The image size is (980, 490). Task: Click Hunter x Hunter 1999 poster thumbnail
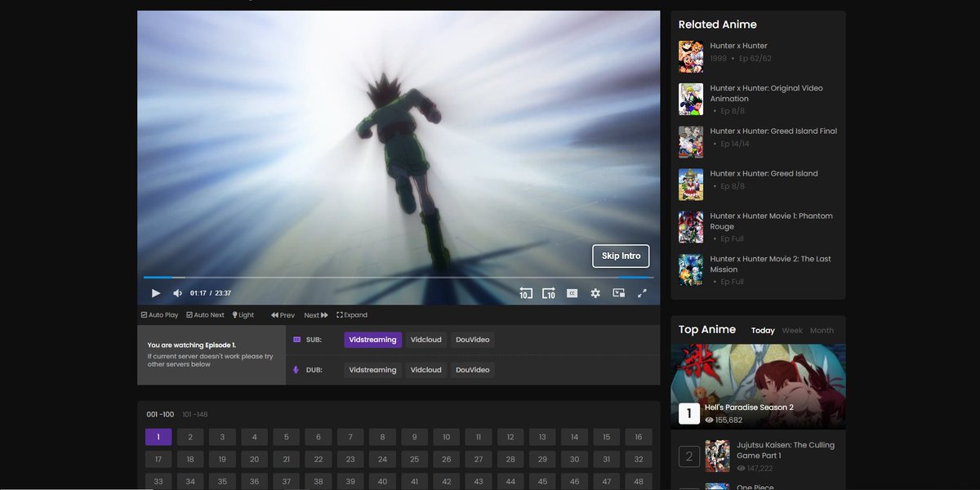[x=691, y=56]
